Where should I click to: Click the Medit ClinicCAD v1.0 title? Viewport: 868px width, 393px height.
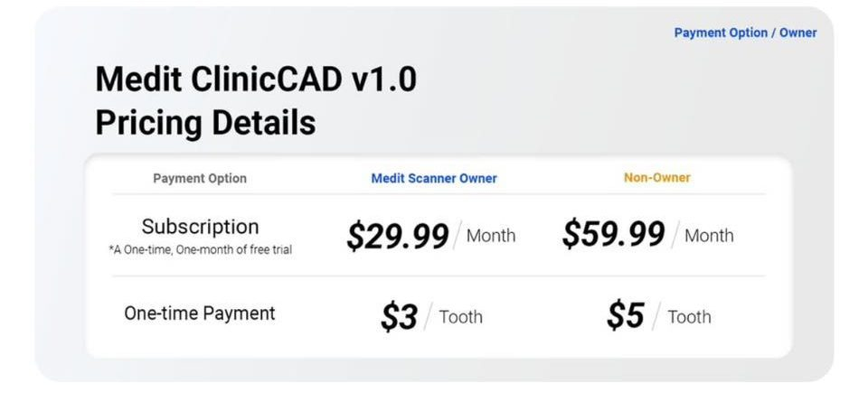[x=256, y=80]
